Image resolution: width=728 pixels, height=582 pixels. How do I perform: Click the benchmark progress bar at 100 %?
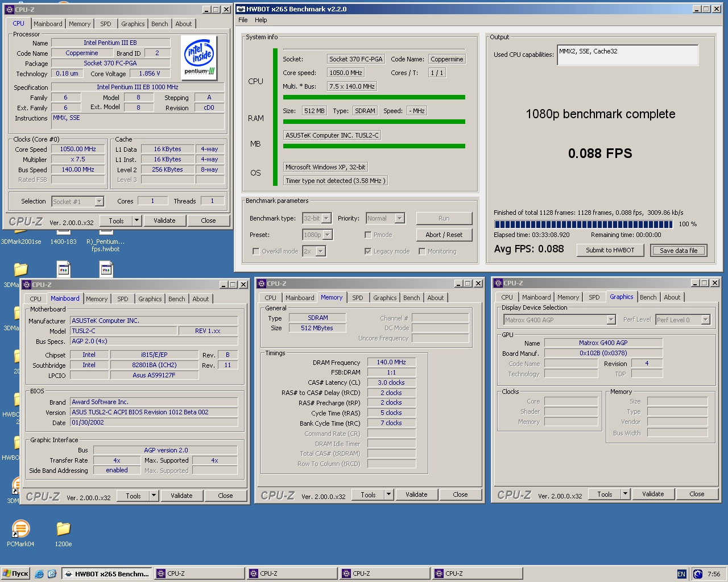coord(584,224)
